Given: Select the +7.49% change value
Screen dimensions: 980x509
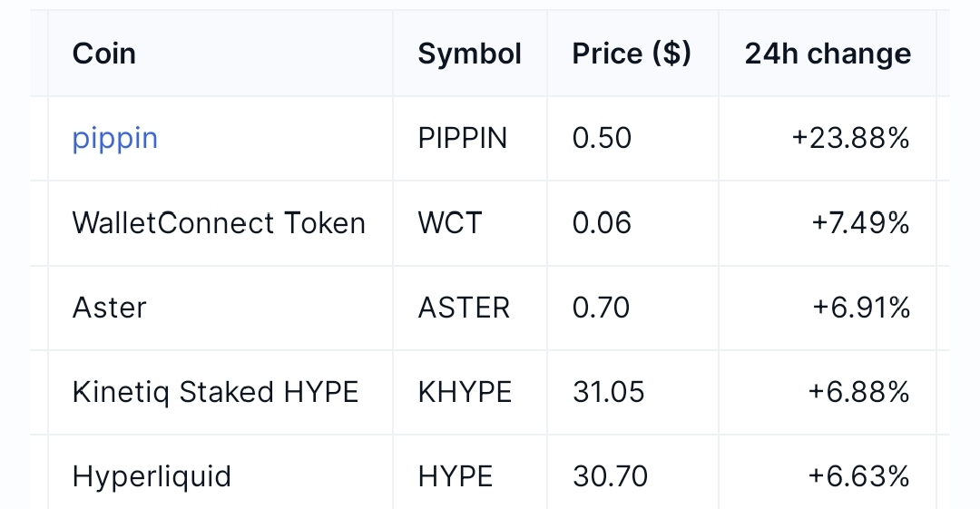Looking at the screenshot, I should pyautogui.click(x=860, y=223).
